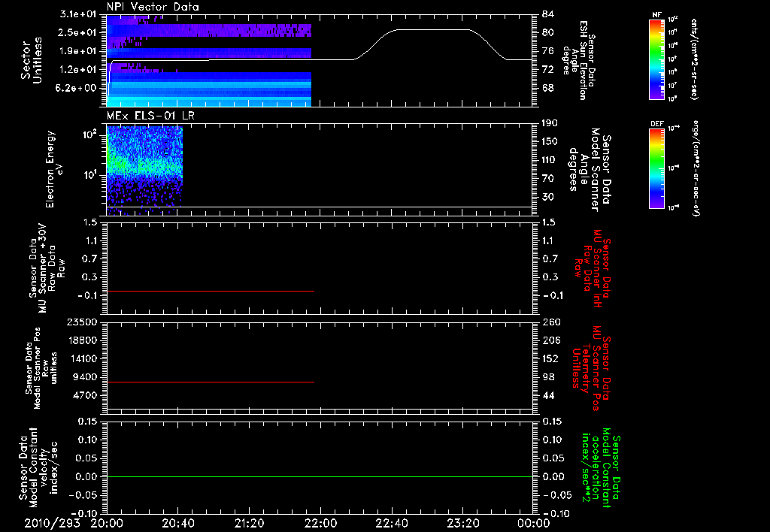This screenshot has width=770, height=532.
Task: Click the '2.5e+01' sector axis value
Action: coord(78,32)
